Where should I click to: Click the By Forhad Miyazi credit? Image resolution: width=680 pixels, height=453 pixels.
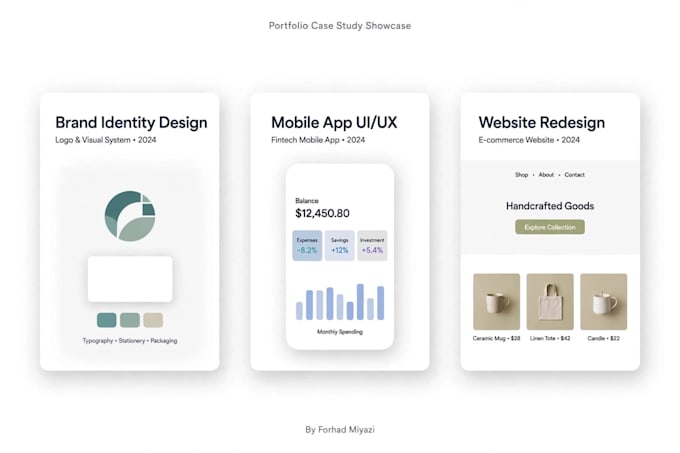340,430
